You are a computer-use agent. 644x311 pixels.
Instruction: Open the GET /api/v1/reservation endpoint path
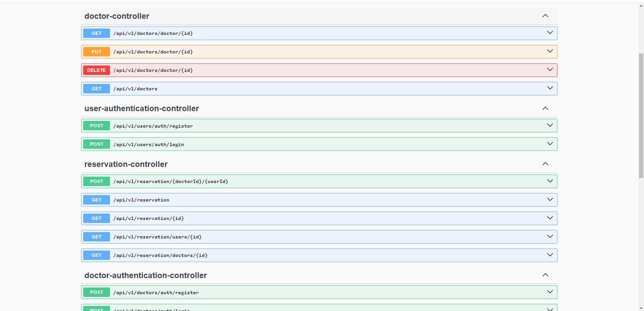click(141, 200)
